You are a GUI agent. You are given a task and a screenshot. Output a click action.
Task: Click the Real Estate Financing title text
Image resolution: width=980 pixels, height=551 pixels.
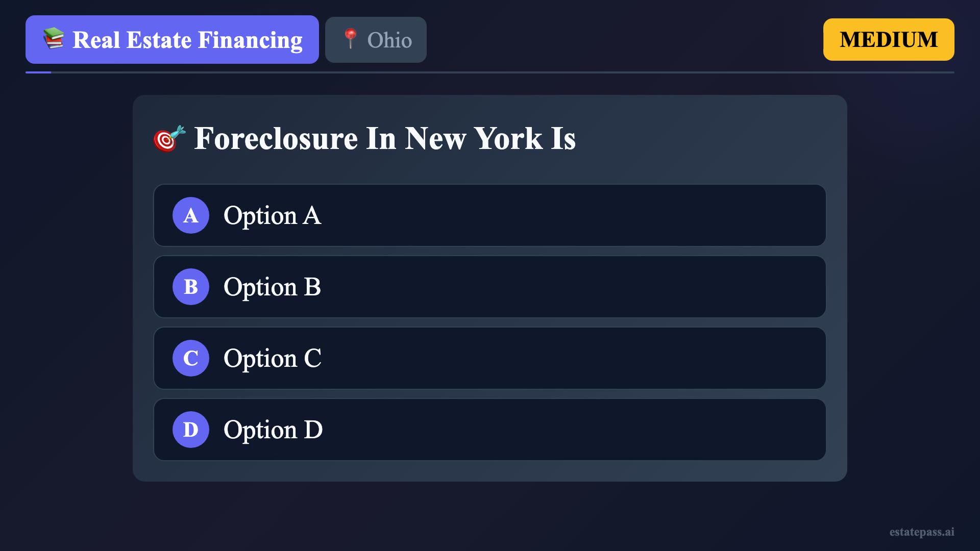187,40
